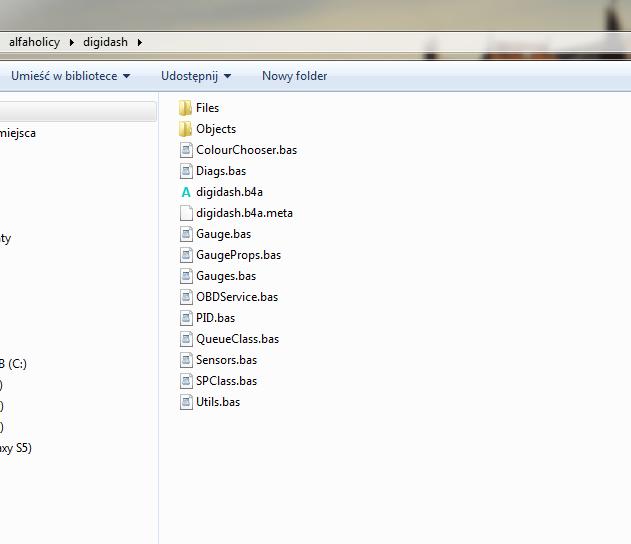
Task: Click the ColourChooser.bas file name
Action: (x=246, y=150)
